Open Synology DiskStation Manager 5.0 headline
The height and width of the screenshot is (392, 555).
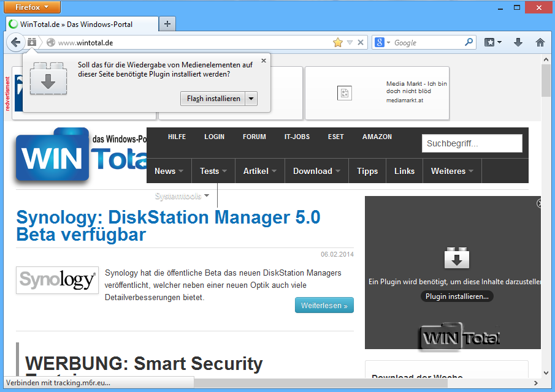coord(168,226)
